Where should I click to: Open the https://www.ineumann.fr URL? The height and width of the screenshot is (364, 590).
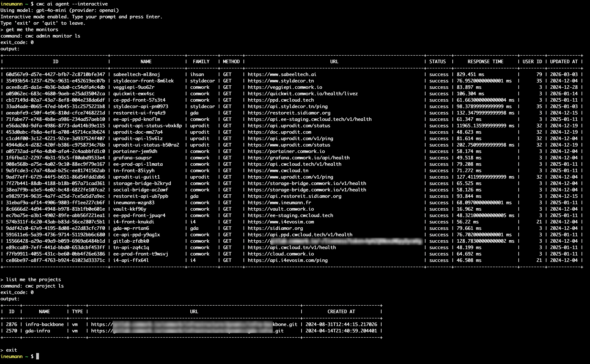[279, 203]
